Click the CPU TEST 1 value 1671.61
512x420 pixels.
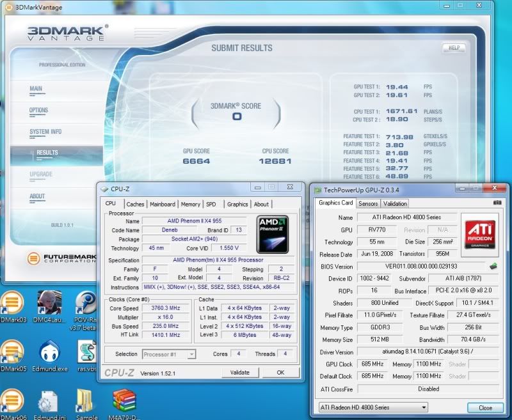click(402, 111)
